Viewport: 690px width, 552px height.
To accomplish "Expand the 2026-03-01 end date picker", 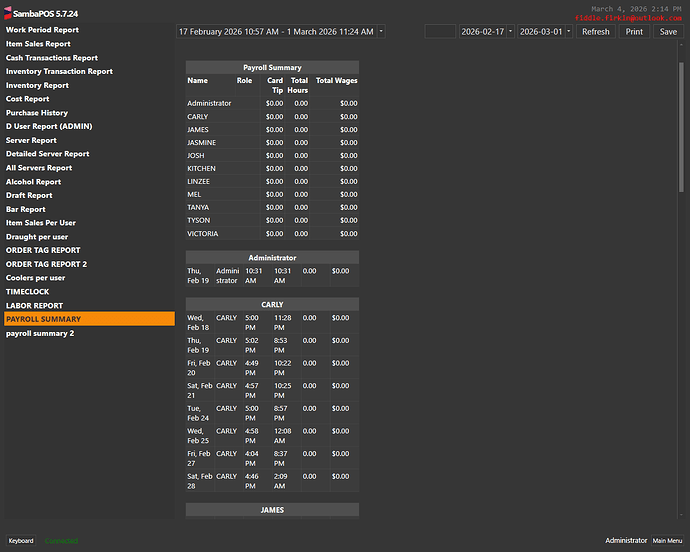I will pos(546,32).
